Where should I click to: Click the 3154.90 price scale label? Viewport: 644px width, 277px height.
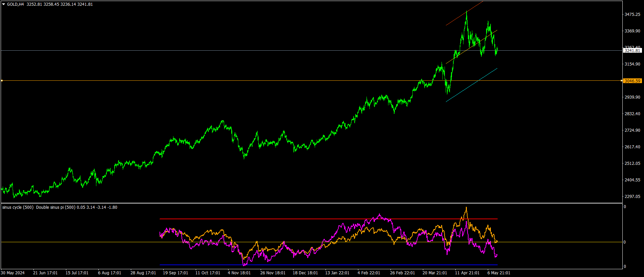(x=632, y=64)
